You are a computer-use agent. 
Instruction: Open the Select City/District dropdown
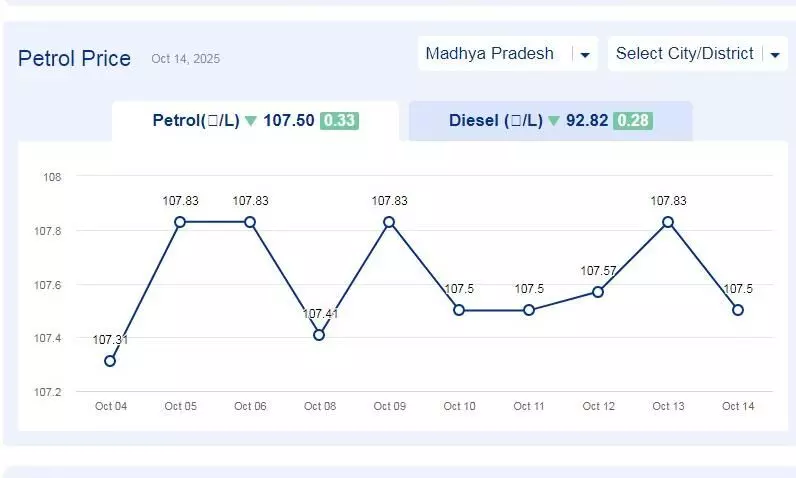pos(685,54)
